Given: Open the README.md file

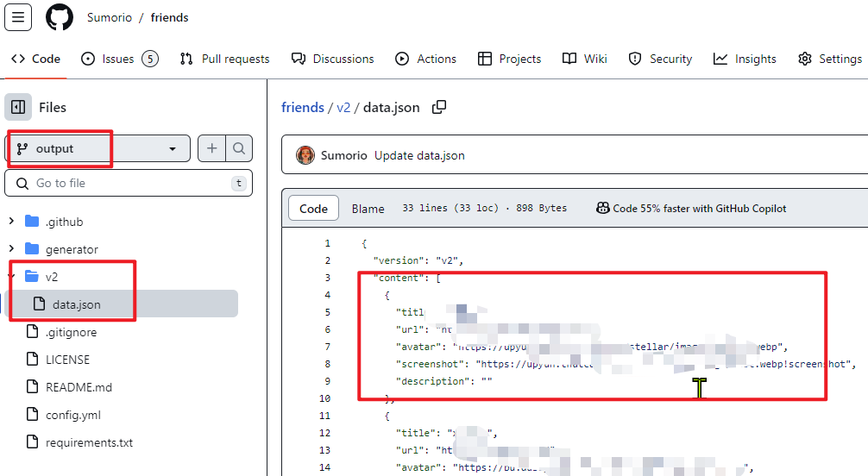Looking at the screenshot, I should tap(69, 387).
